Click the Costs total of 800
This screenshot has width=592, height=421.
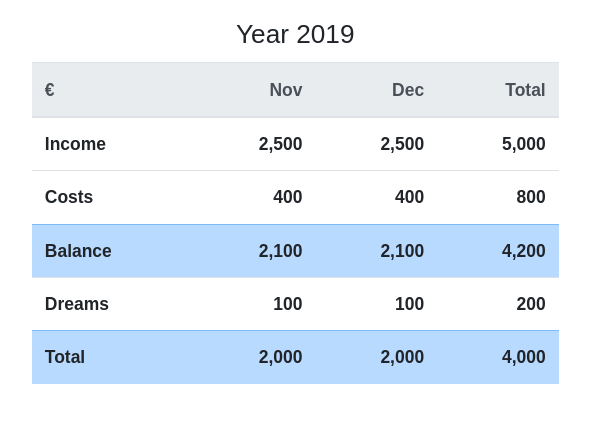click(x=531, y=197)
